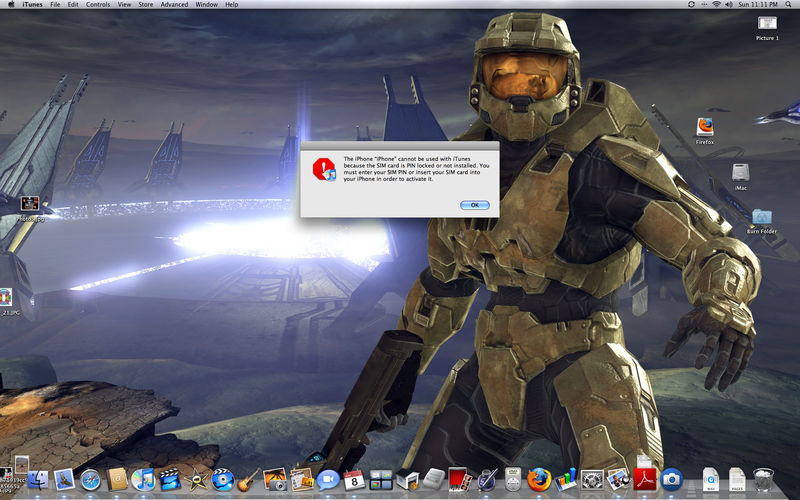Viewport: 800px width, 500px height.
Task: Open Numbers bar-chart icon in Dock
Action: tap(565, 480)
